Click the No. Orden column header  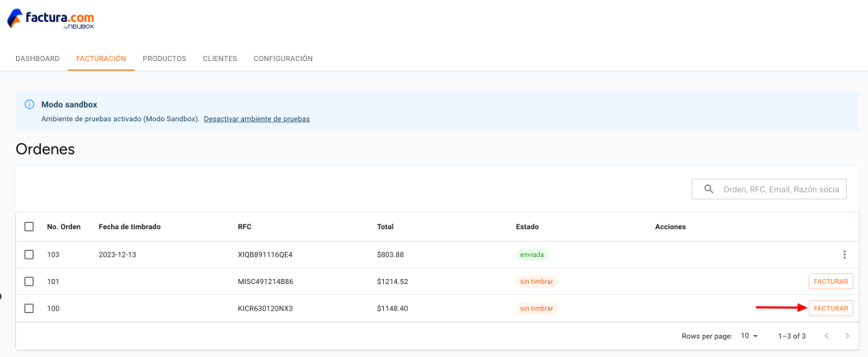tap(64, 227)
